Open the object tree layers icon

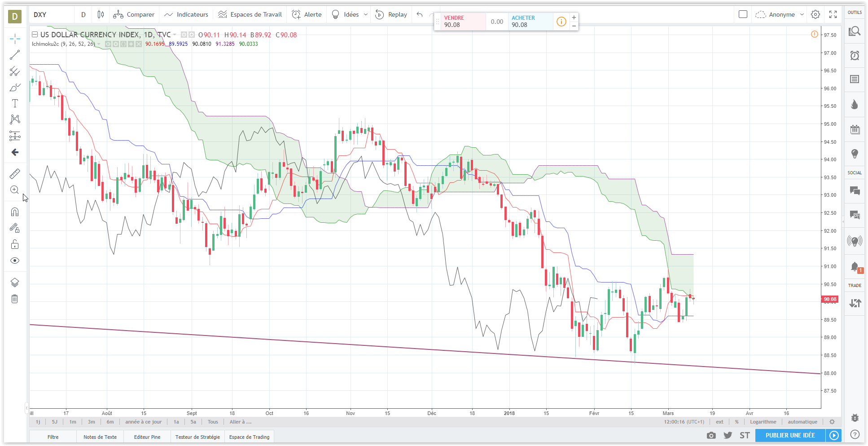[15, 283]
